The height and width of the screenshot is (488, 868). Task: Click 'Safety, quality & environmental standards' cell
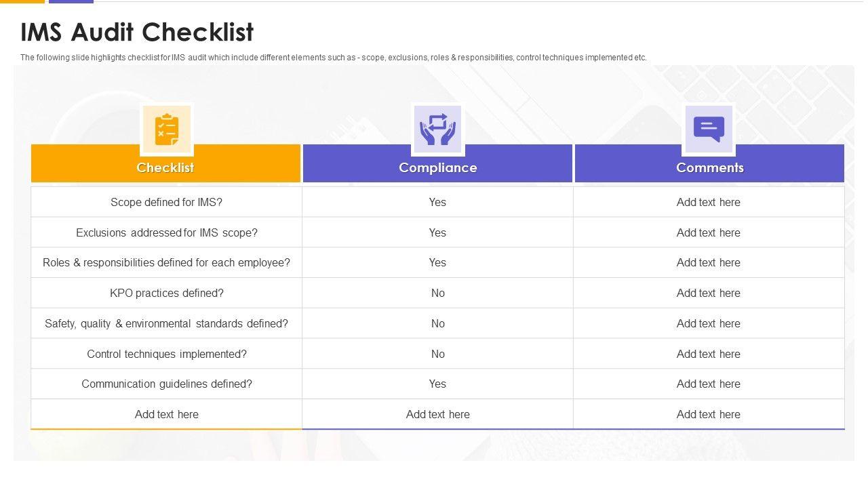[x=166, y=323]
